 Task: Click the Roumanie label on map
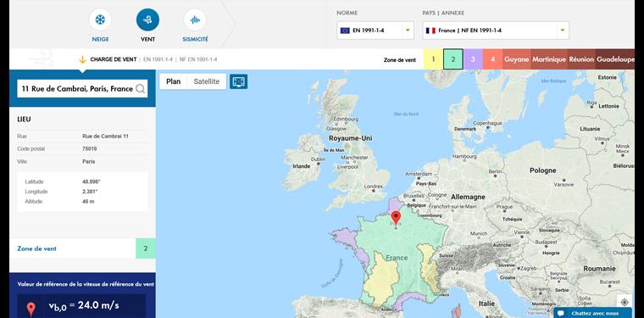point(599,268)
